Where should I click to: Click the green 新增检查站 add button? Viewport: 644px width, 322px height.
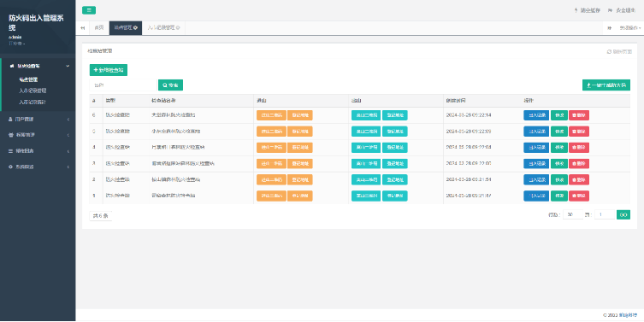pos(109,70)
